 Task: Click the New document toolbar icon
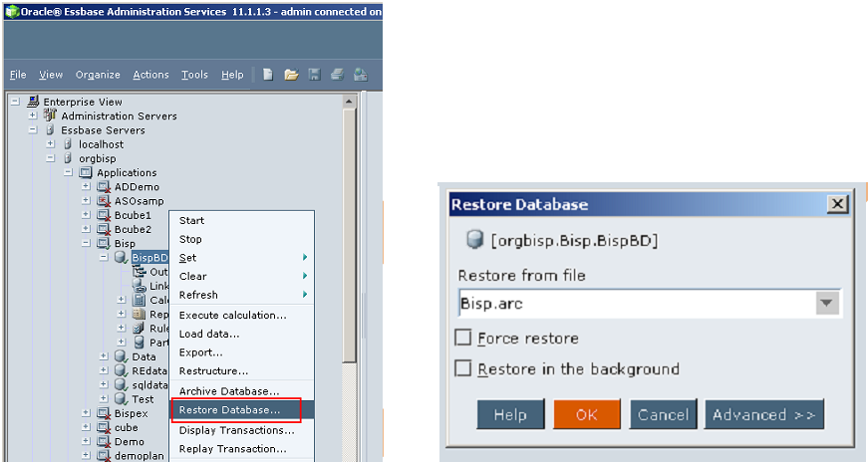pyautogui.click(x=268, y=74)
